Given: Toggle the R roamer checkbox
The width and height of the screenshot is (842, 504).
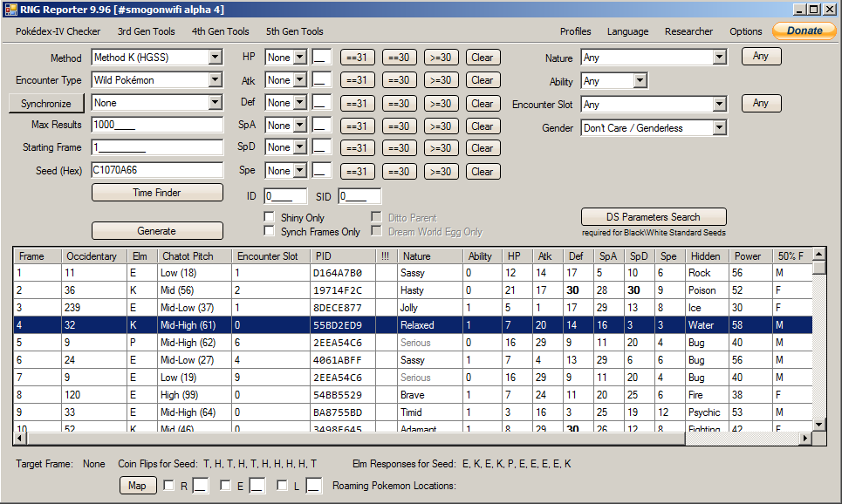Looking at the screenshot, I should tap(168, 485).
